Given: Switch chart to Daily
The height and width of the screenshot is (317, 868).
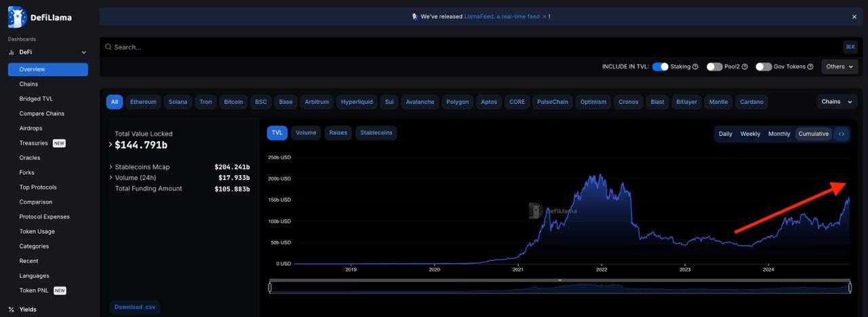Looking at the screenshot, I should click(x=726, y=134).
